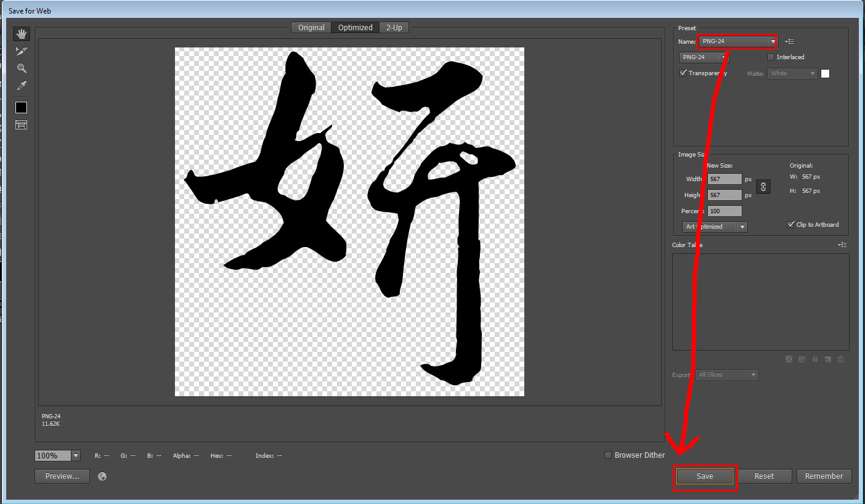Select the Zoom tool

[22, 68]
